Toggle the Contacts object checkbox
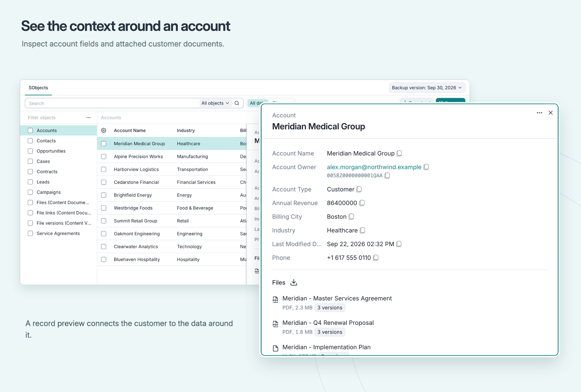The height and width of the screenshot is (392, 581). [30, 141]
